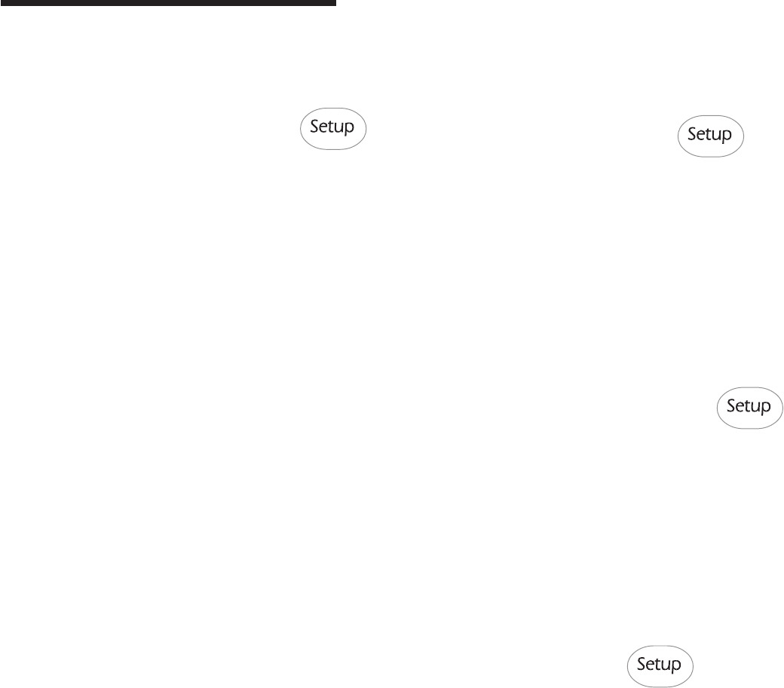Activate the upper-right Setup key icon

710,136
